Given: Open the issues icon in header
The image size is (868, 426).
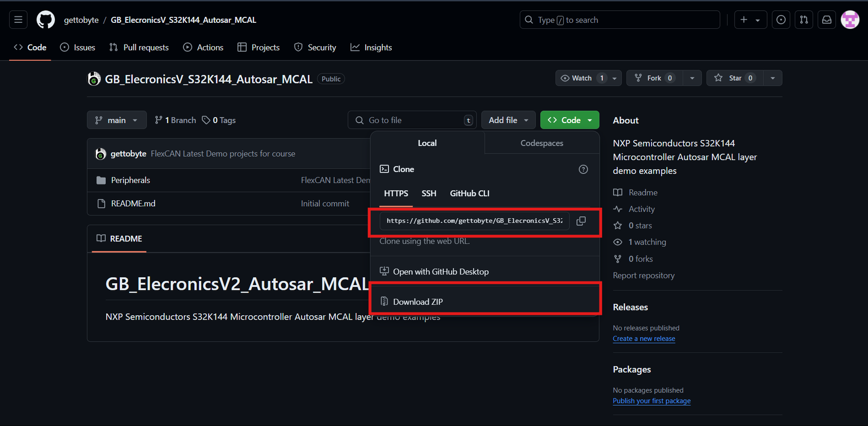Looking at the screenshot, I should click(781, 20).
